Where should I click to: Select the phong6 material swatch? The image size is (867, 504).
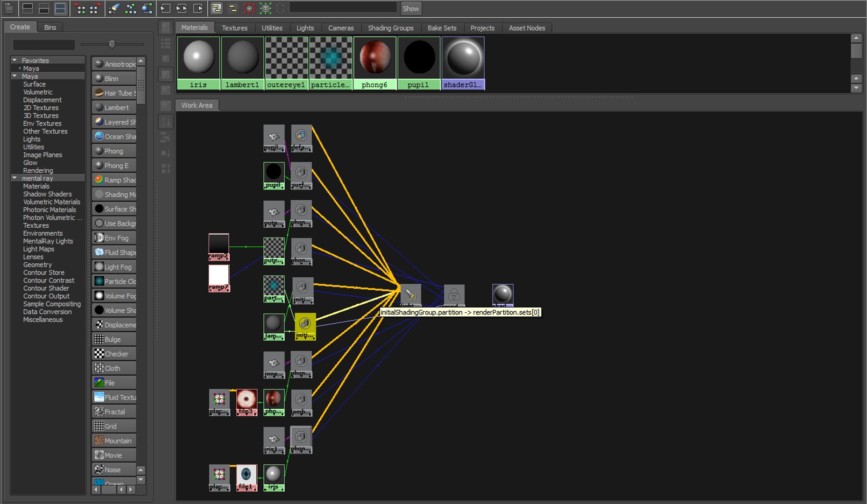click(375, 63)
